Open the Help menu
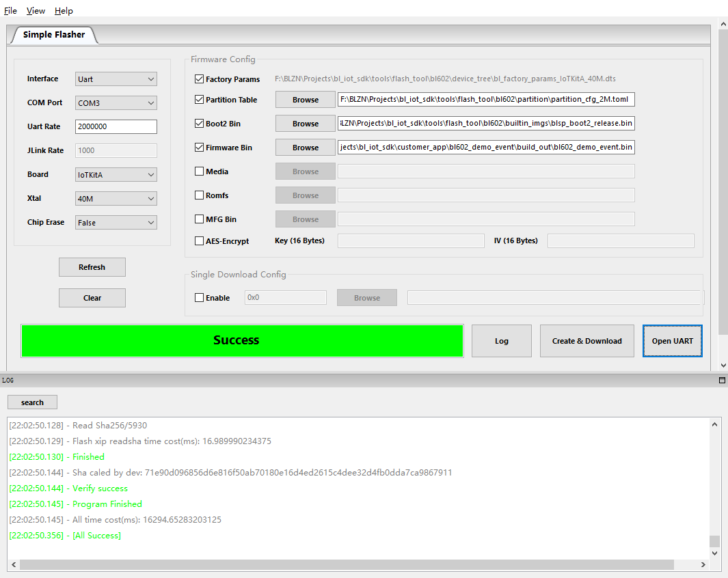Viewport: 728px width, 578px height. click(64, 10)
